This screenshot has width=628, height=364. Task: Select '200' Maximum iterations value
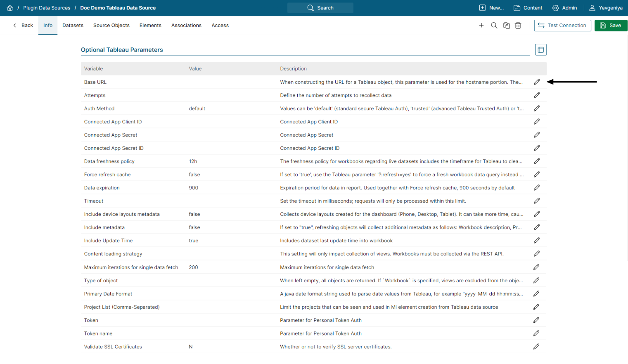(x=194, y=267)
